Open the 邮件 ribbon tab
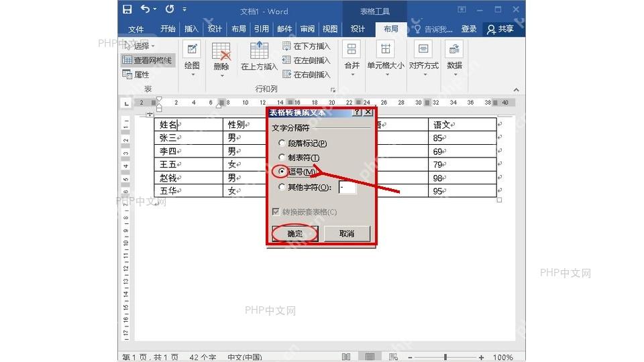Viewport: 644px width, 362px height. pos(284,29)
